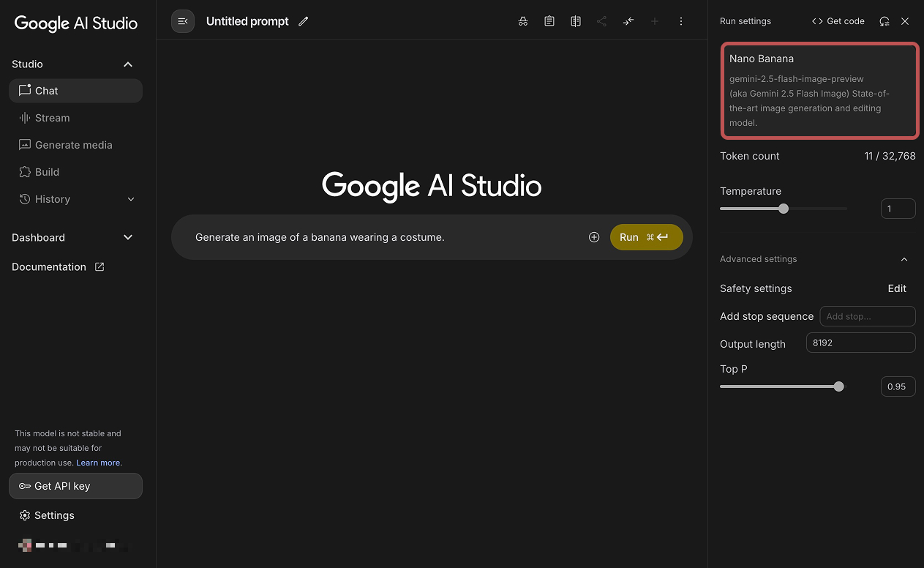924x568 pixels.
Task: Add media with the plus circle icon
Action: pos(594,237)
